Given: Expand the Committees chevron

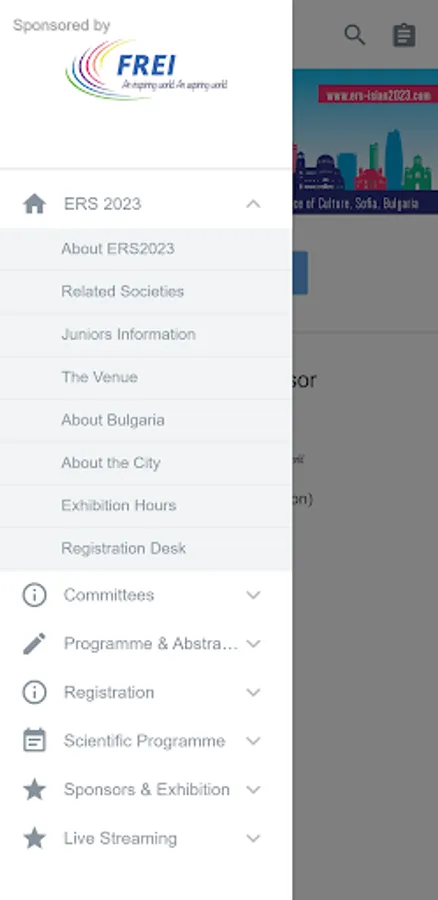Looking at the screenshot, I should tap(253, 595).
